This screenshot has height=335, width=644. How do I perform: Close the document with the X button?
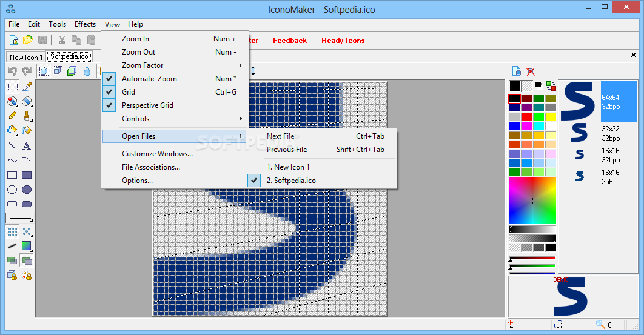point(633,55)
